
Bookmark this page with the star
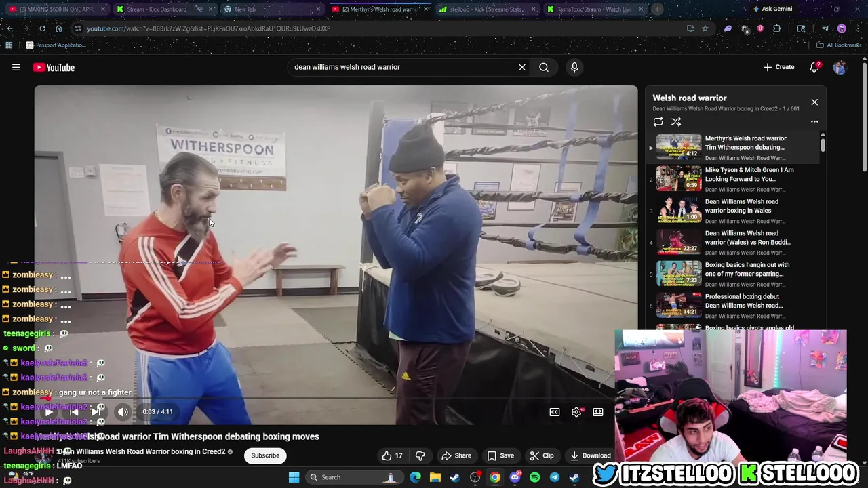705,28
